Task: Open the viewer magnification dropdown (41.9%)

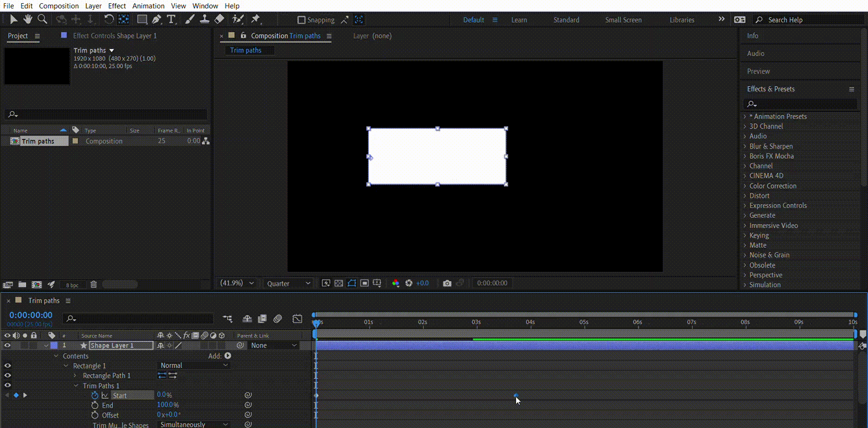Action: click(237, 283)
